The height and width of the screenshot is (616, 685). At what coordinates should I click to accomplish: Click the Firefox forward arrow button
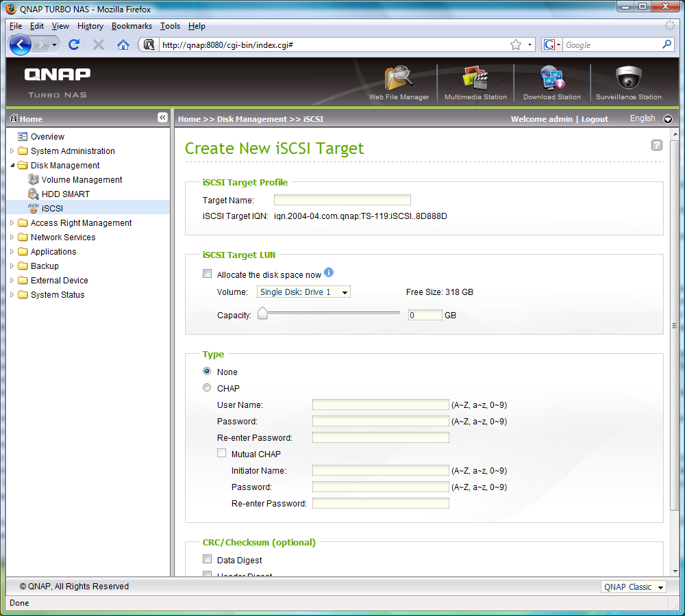(x=40, y=44)
